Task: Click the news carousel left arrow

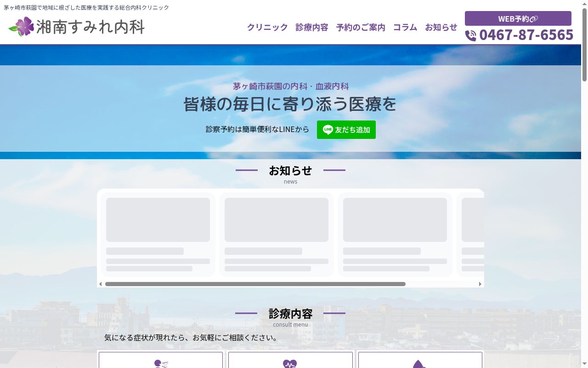Action: tap(101, 284)
